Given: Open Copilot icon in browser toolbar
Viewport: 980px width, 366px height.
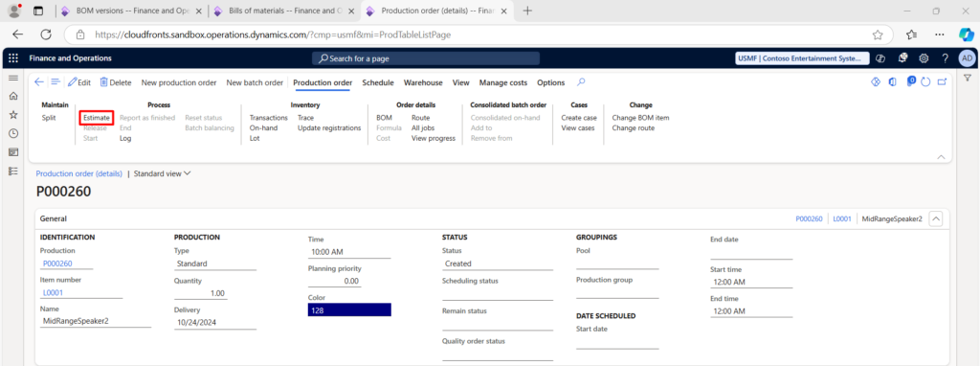Looking at the screenshot, I should point(967,35).
